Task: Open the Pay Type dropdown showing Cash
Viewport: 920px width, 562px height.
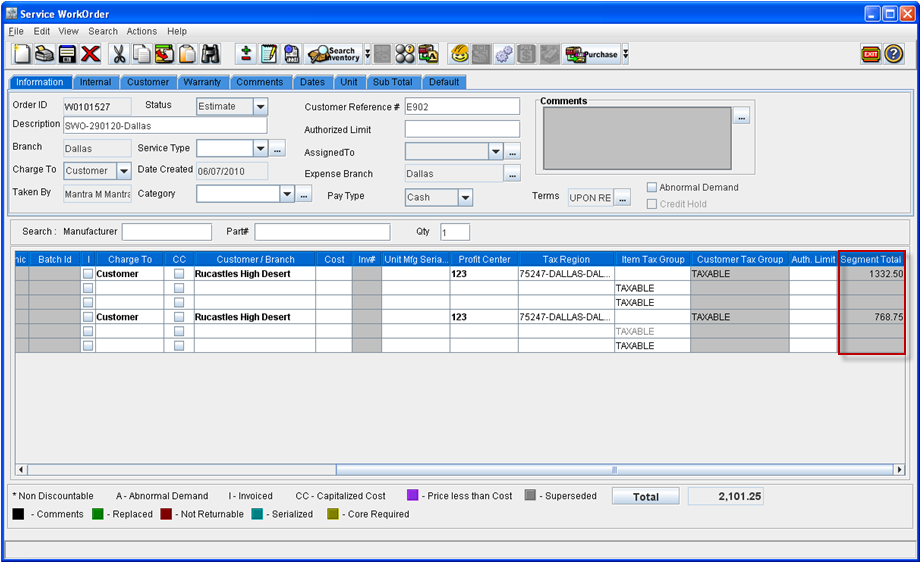Action: 465,198
